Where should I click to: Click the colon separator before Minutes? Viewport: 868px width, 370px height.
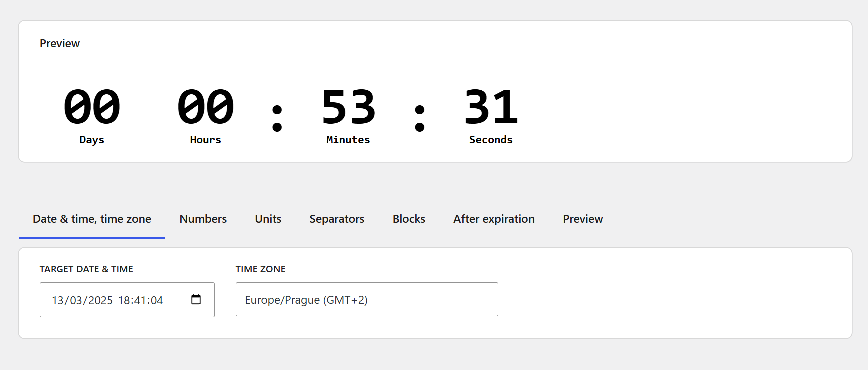pos(277,118)
